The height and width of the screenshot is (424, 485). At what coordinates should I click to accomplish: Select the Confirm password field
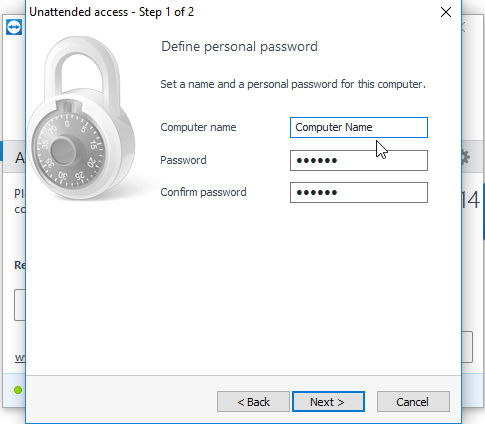(359, 192)
